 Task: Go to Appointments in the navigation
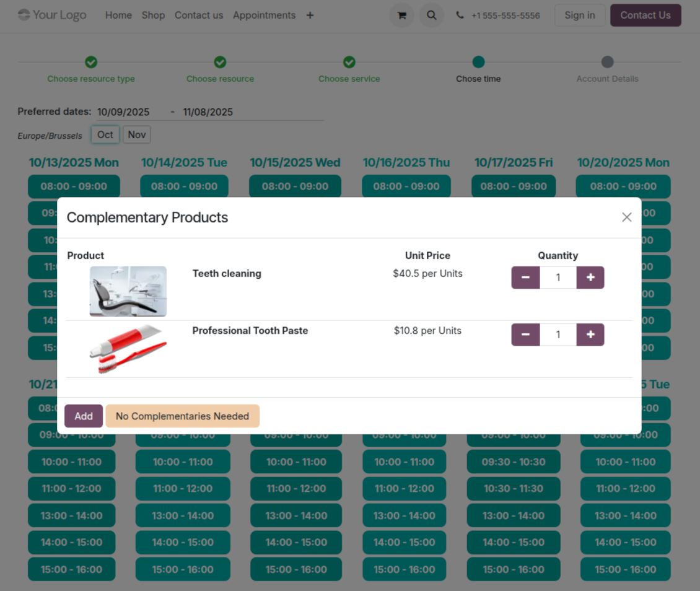click(264, 15)
